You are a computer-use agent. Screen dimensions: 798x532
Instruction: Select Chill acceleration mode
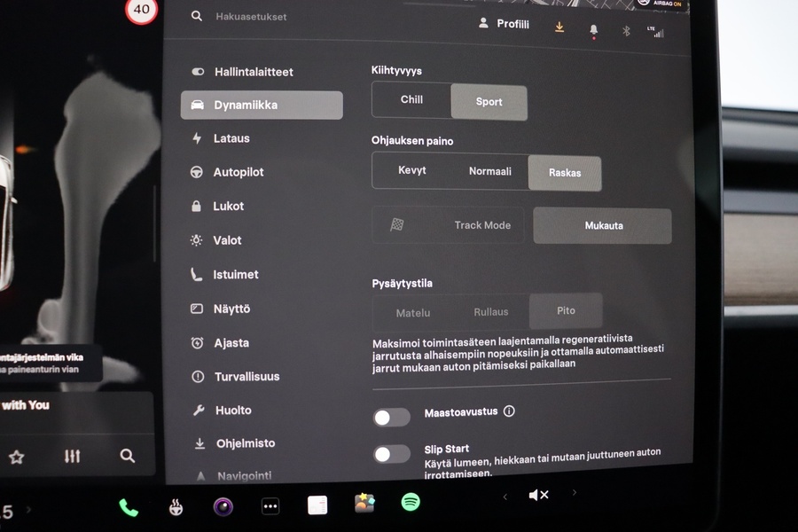tap(411, 100)
